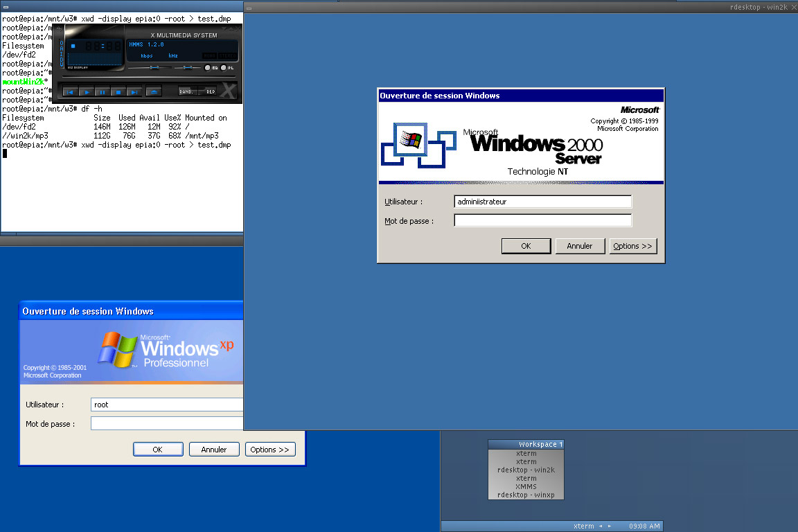
Task: Click Utilisateur field containing root in XP login
Action: [x=167, y=405]
